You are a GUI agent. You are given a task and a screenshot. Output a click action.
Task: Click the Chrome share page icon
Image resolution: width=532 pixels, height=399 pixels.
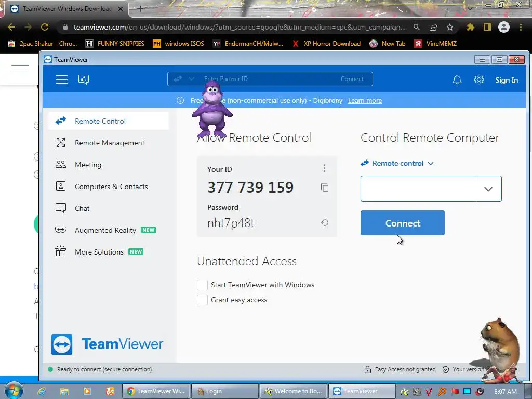point(433,27)
